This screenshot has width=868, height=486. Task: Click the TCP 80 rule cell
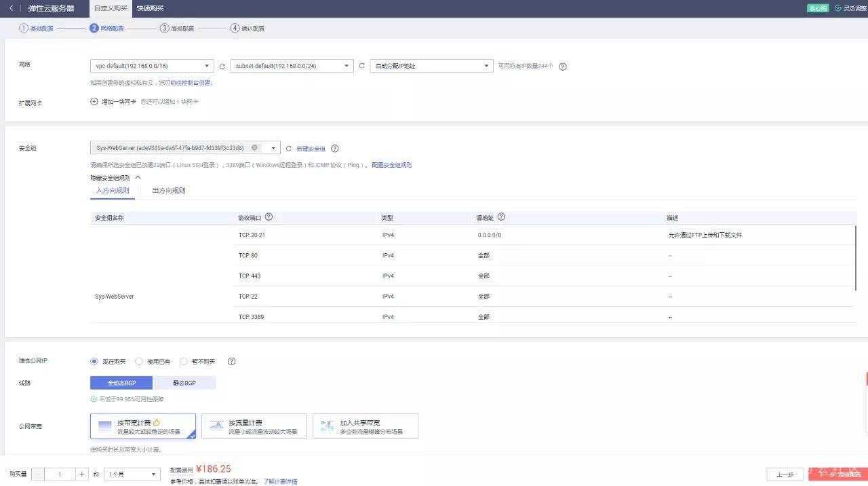[248, 255]
